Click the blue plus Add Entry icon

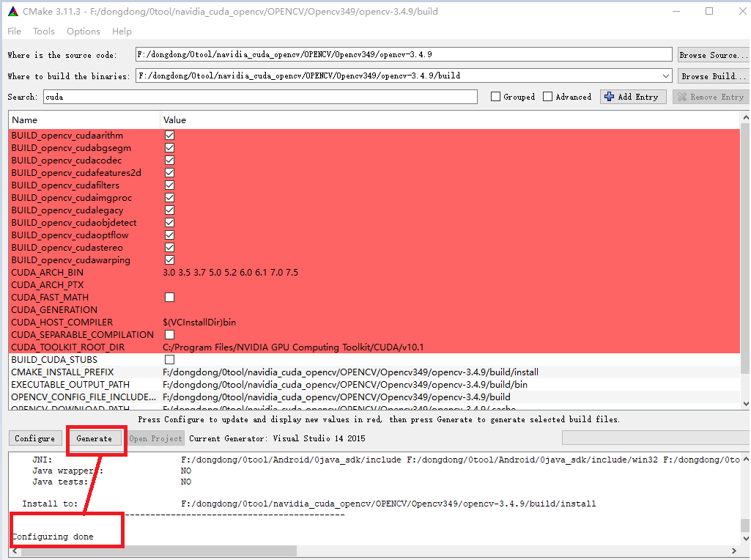tap(610, 97)
